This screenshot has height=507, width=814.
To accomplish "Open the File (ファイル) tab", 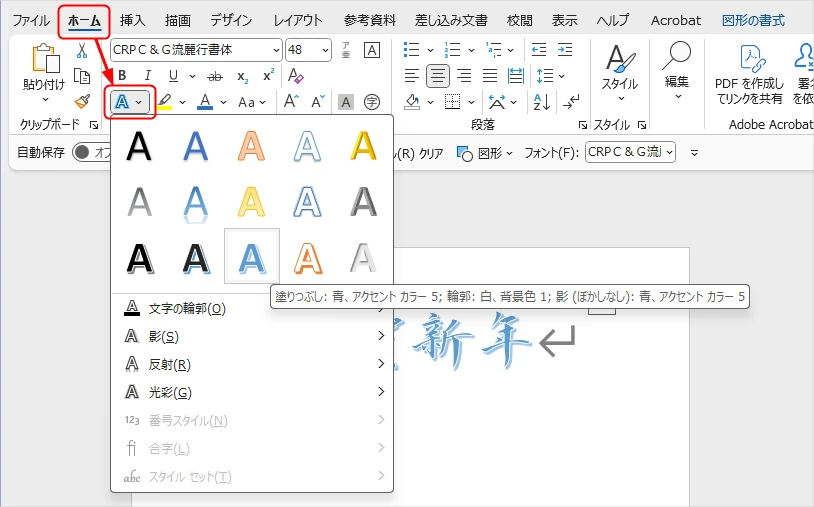I will pos(31,21).
